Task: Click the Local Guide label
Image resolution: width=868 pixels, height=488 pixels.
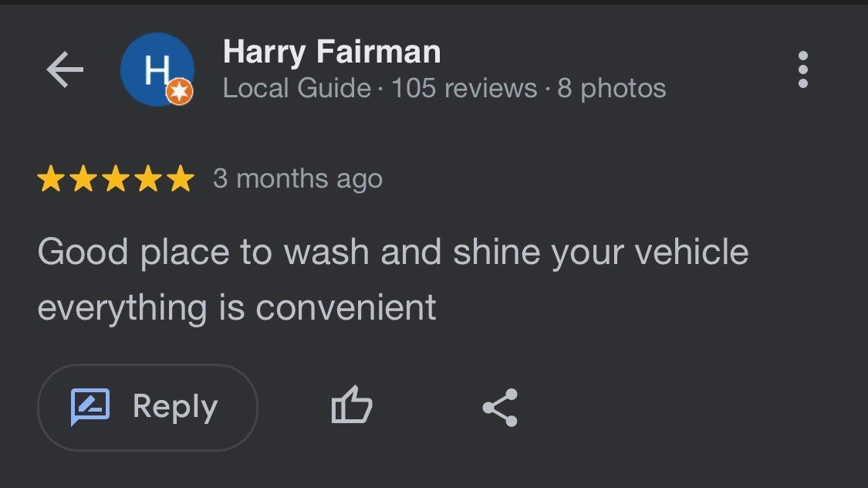Action: click(297, 88)
